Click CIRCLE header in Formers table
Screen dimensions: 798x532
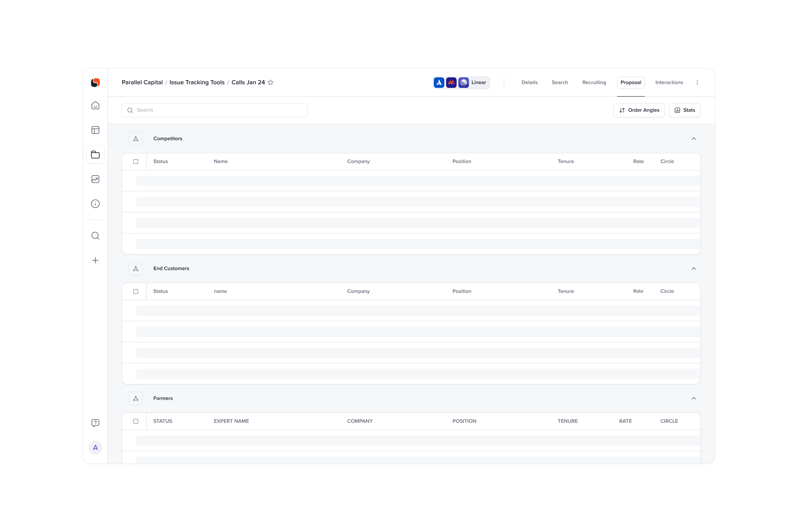click(669, 421)
